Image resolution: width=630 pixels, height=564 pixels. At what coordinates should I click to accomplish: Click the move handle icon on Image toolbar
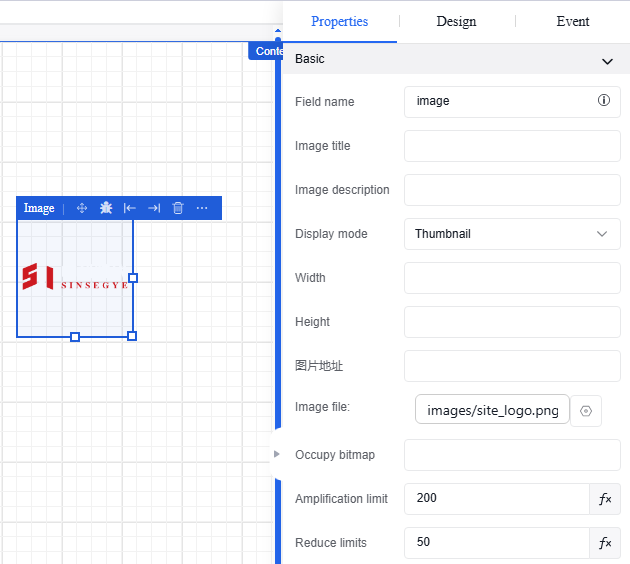(82, 208)
